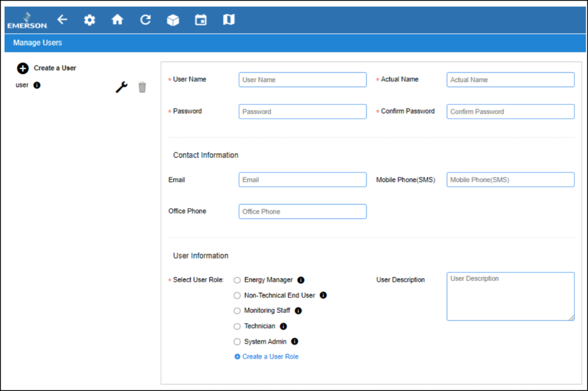Click the info icon beside Energy Manager
This screenshot has width=588, height=391.
coord(301,280)
